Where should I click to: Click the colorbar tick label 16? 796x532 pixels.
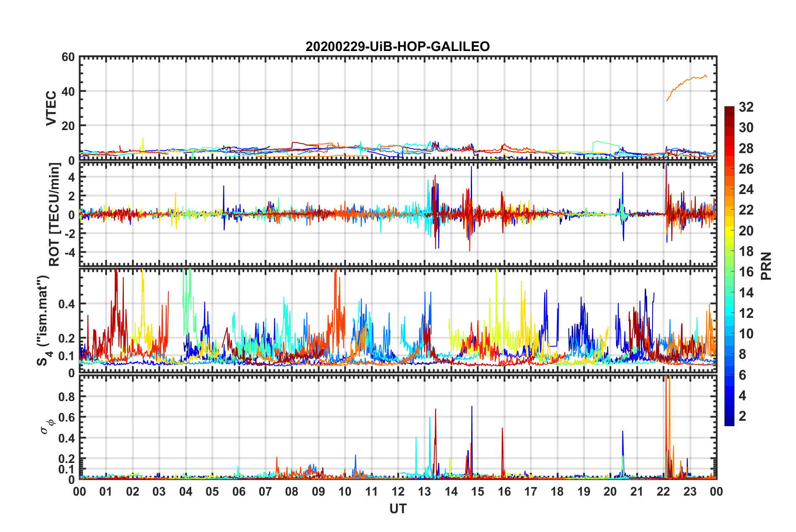(746, 272)
